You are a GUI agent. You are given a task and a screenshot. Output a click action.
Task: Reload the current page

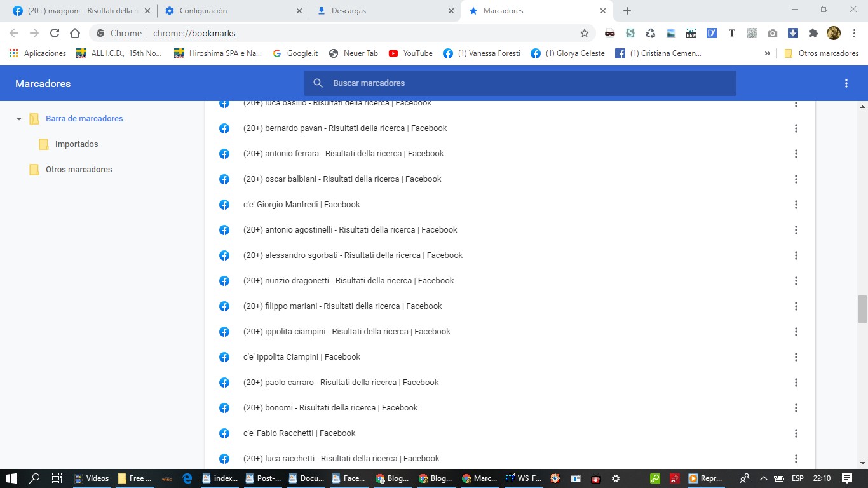click(x=55, y=33)
